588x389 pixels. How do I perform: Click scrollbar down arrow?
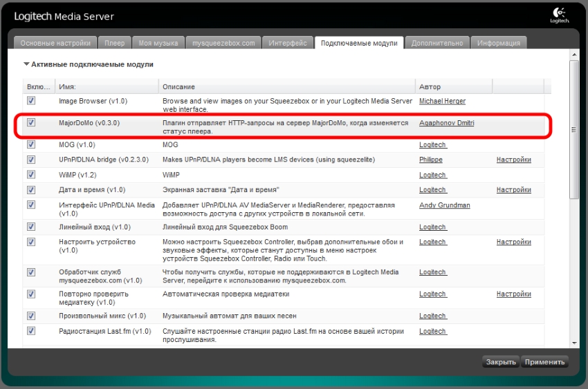click(x=573, y=342)
